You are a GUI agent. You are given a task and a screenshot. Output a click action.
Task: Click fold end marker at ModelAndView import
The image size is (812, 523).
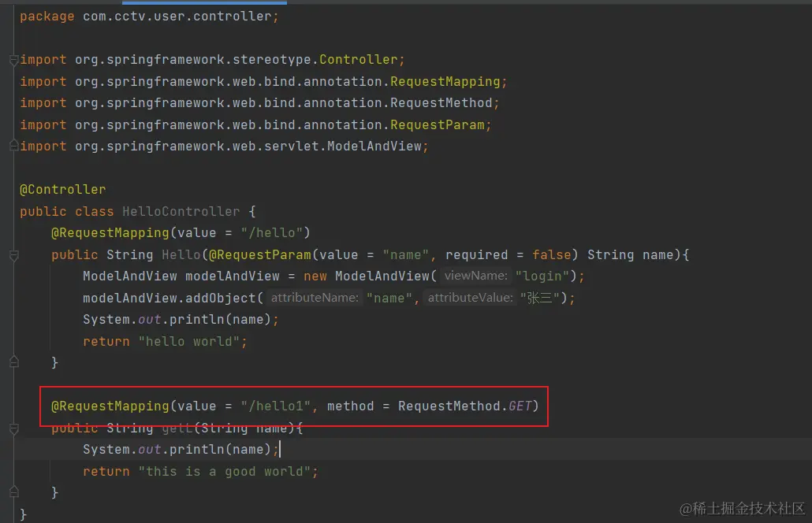14,147
